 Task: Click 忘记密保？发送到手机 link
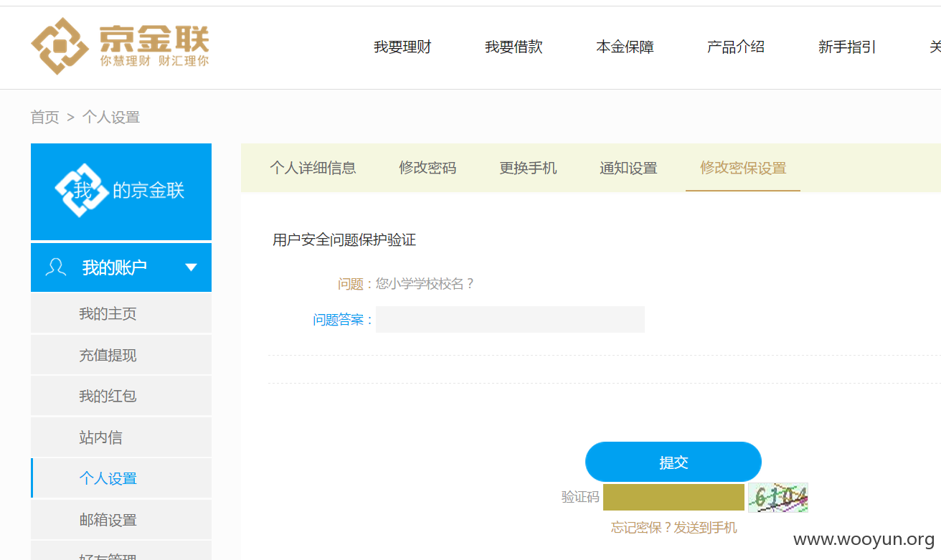(673, 528)
